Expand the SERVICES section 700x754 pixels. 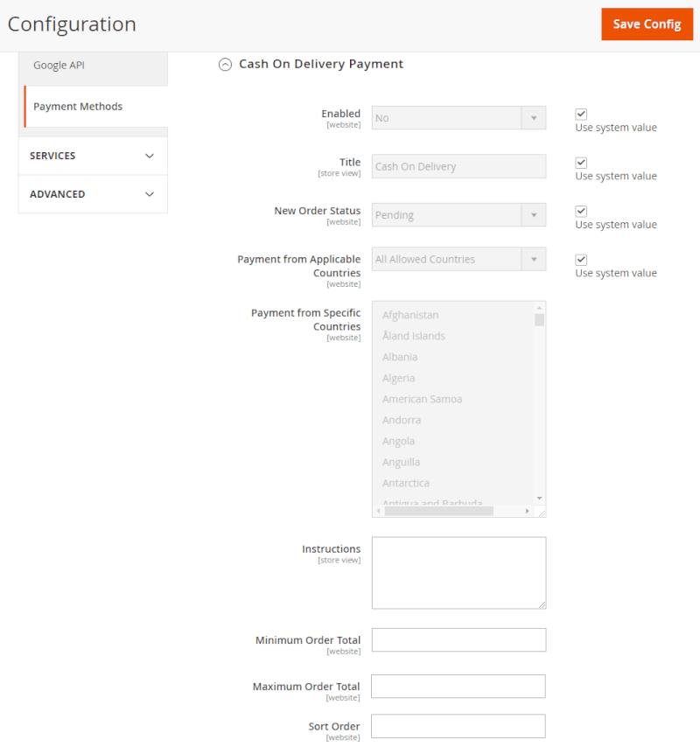click(92, 155)
